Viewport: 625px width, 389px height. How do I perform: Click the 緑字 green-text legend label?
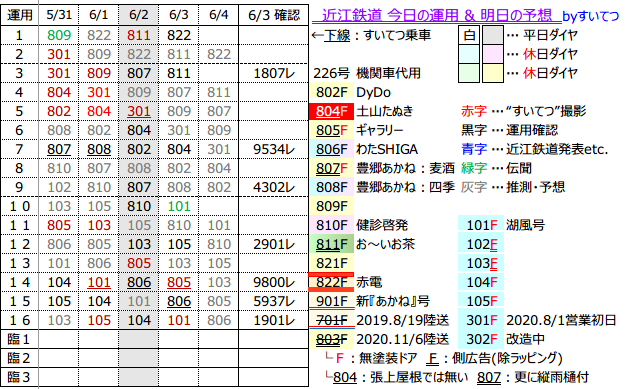point(474,169)
